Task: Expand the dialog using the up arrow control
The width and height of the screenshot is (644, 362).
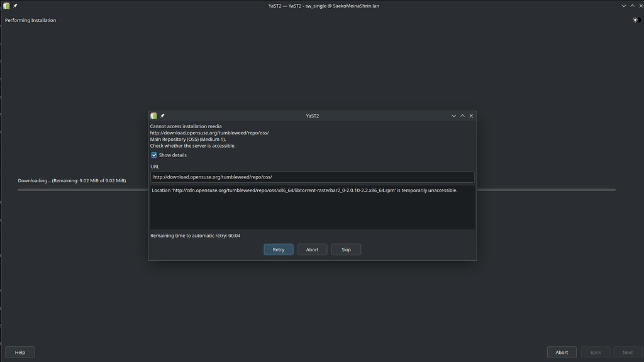Action: pyautogui.click(x=462, y=116)
